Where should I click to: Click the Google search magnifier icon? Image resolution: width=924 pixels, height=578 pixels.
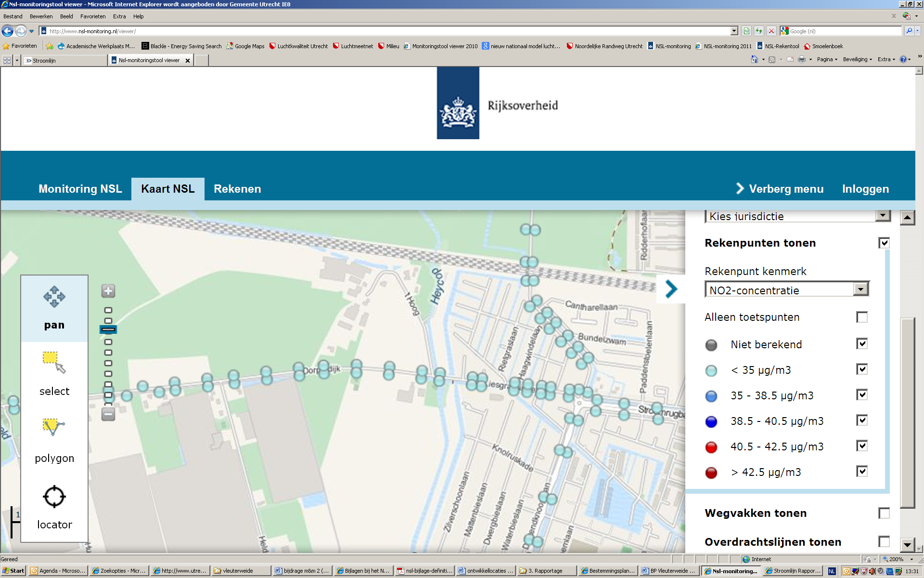click(909, 31)
